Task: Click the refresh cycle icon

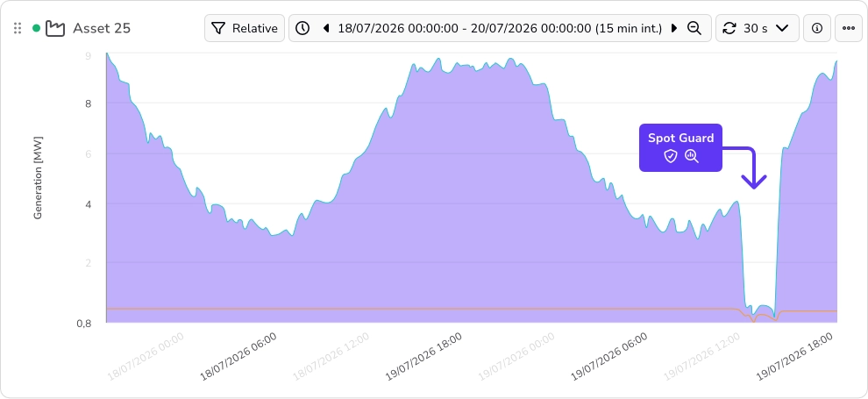Action: (x=729, y=28)
